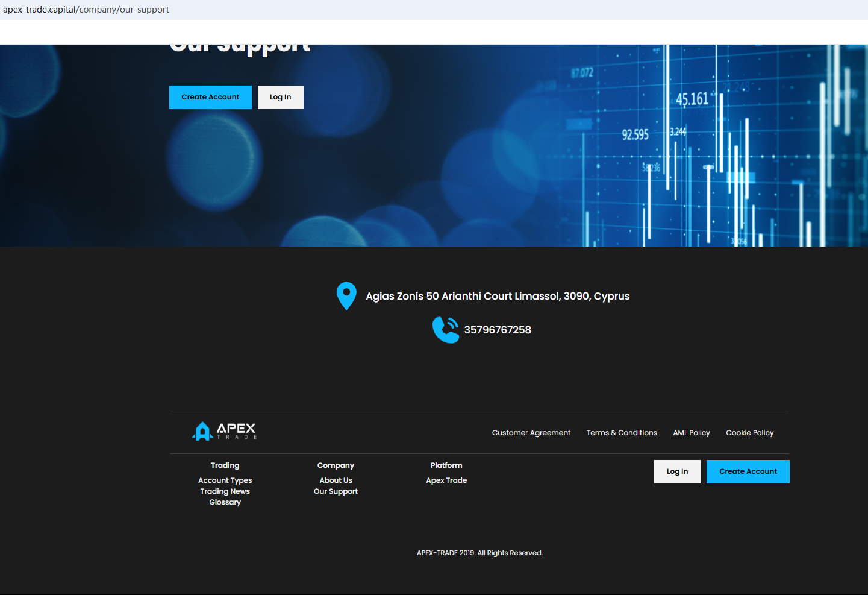Image resolution: width=868 pixels, height=595 pixels.
Task: Open the Apex Trade platform link
Action: tap(446, 480)
